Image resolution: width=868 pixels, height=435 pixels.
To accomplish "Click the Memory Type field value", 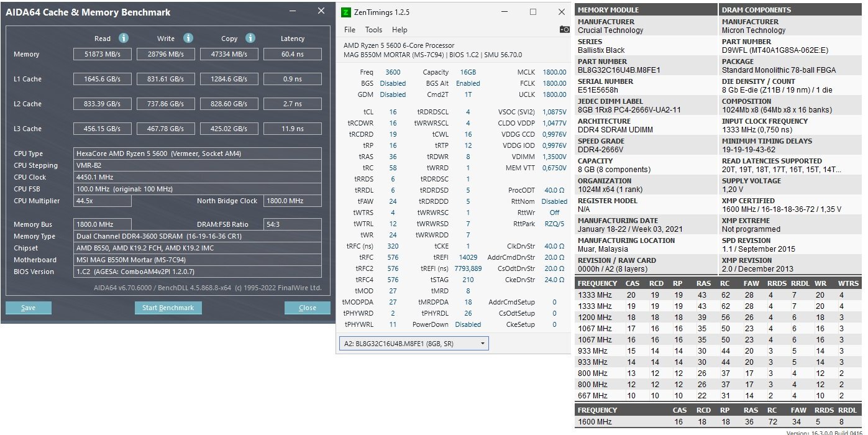I will pyautogui.click(x=198, y=236).
